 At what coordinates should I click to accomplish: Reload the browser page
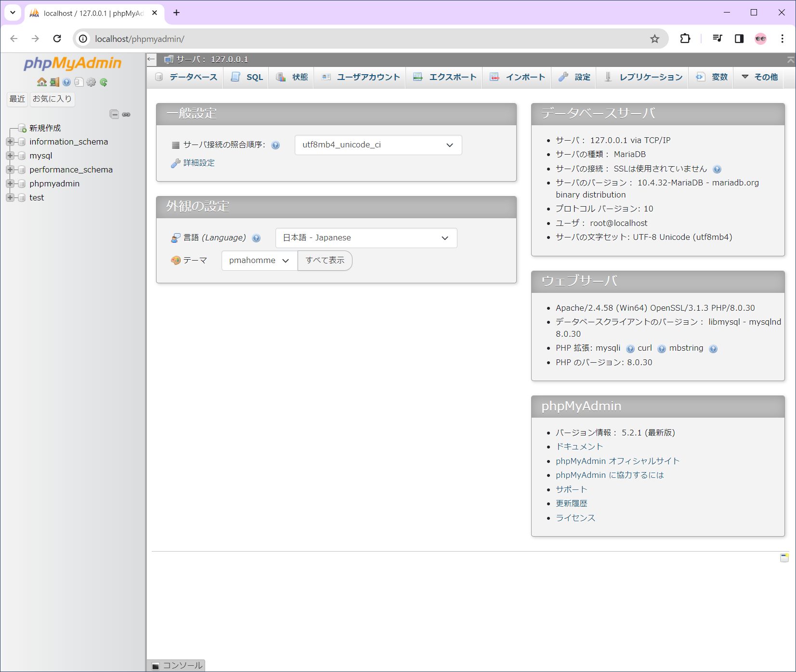[57, 39]
